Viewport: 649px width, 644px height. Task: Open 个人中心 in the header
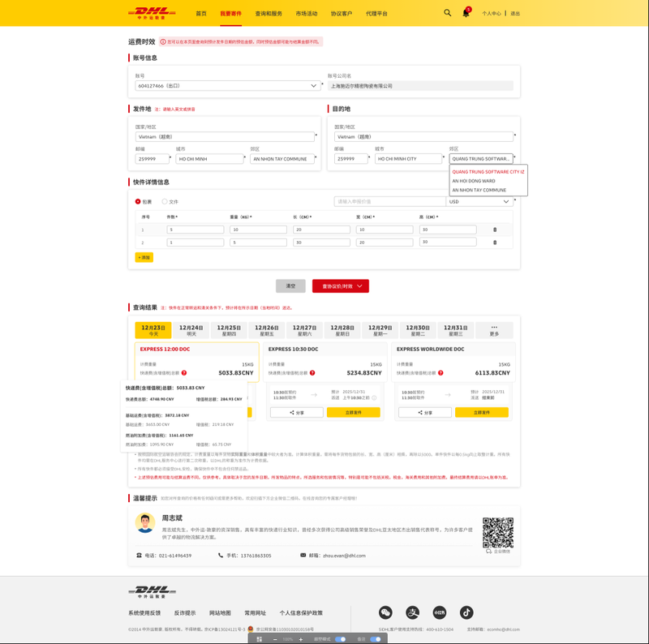[x=492, y=14]
